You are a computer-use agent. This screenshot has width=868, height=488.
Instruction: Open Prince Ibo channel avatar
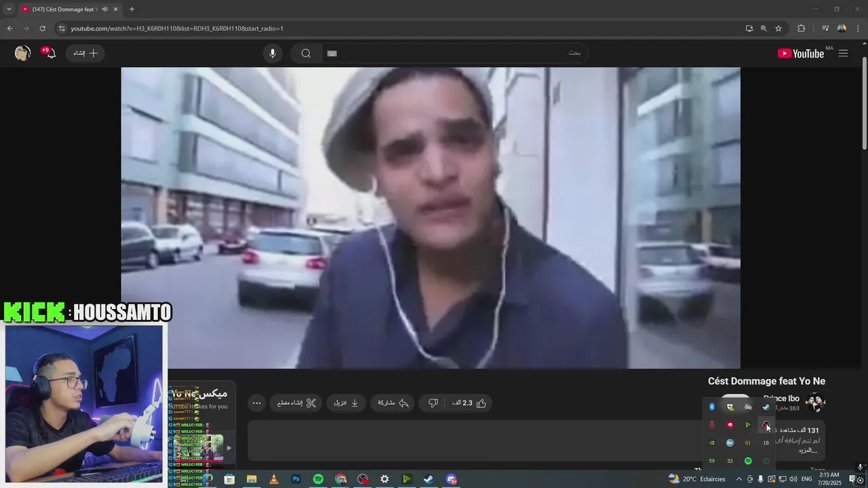815,403
